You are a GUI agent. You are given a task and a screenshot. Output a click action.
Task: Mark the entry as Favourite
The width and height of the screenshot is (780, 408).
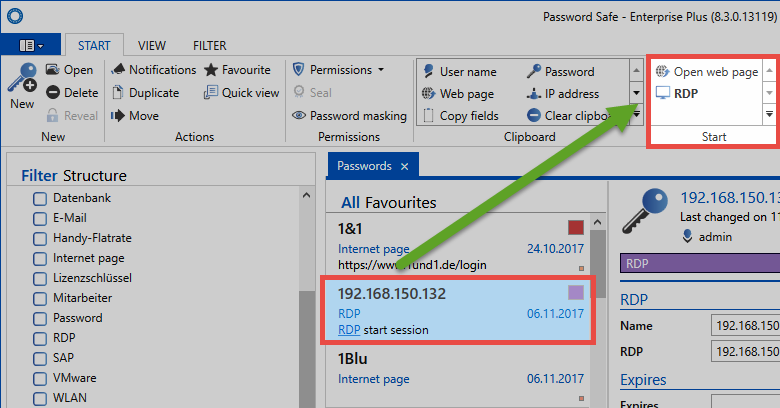[237, 70]
